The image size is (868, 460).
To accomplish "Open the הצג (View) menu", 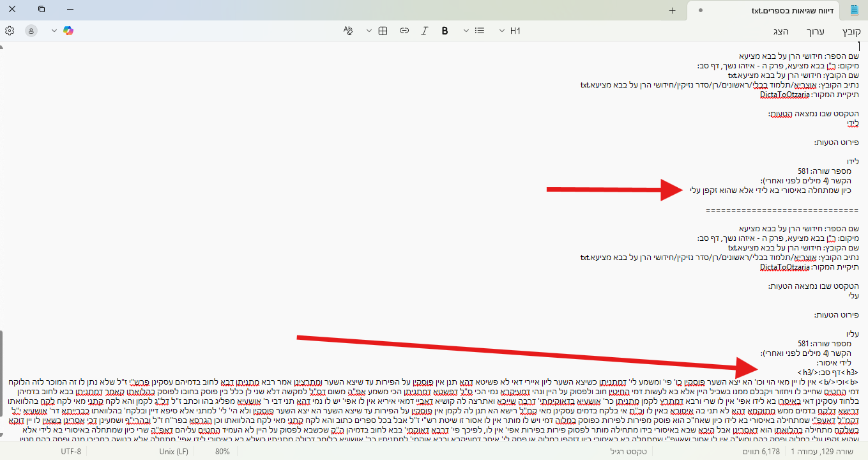I will pyautogui.click(x=781, y=31).
